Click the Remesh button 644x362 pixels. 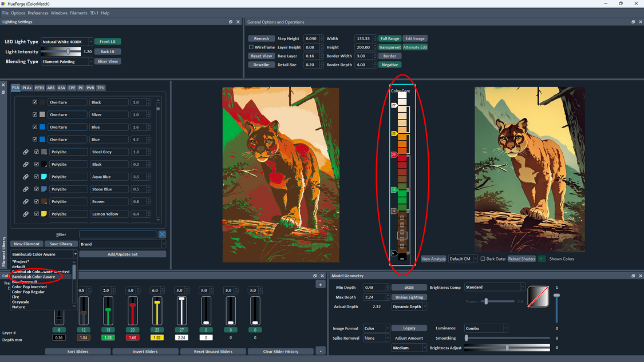pyautogui.click(x=261, y=38)
